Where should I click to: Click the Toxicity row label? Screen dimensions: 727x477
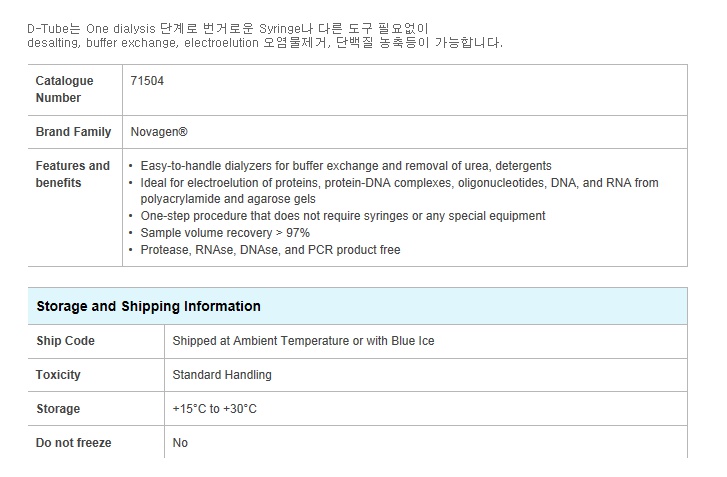(58, 375)
